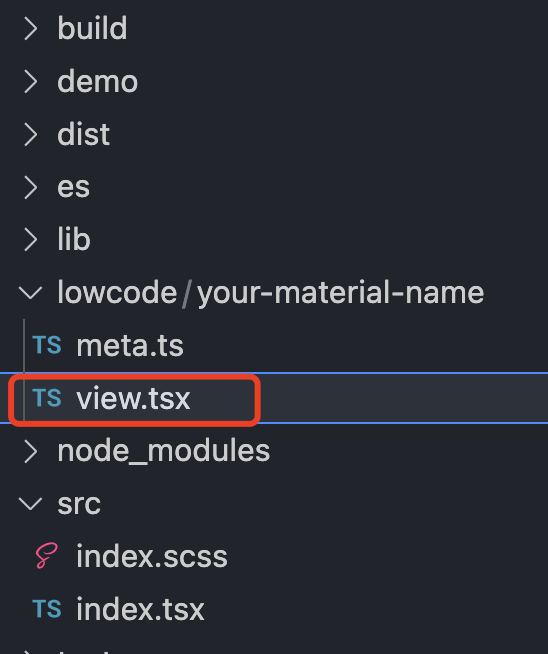Viewport: 548px width, 654px height.
Task: Click the Sass icon beside index.scss
Action: coord(46,556)
